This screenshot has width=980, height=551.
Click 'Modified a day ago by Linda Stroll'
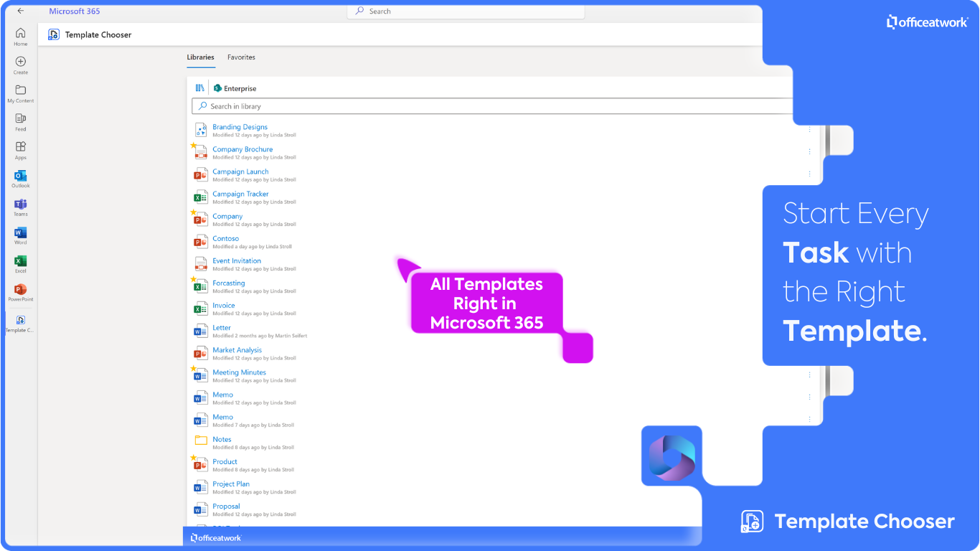[252, 247]
